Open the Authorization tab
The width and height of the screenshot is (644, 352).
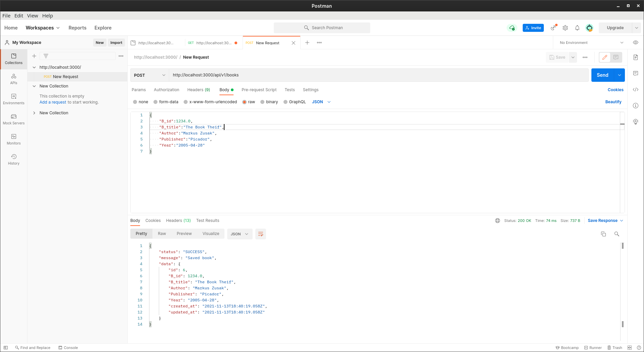167,90
